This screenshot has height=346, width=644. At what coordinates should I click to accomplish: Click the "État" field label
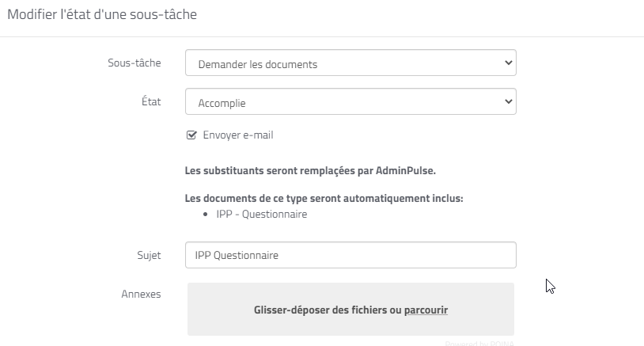pyautogui.click(x=150, y=101)
